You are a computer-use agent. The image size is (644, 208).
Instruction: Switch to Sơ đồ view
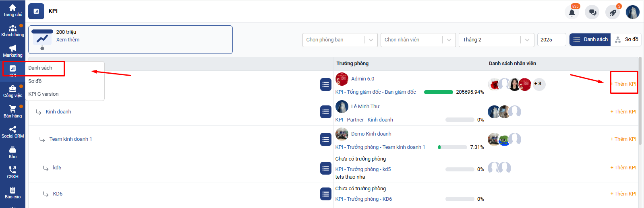(626, 39)
